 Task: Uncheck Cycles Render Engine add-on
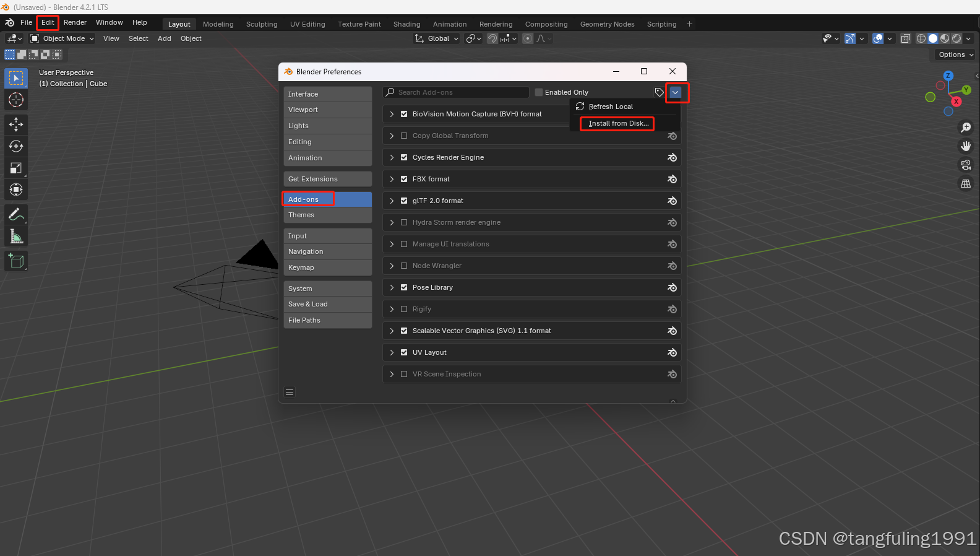click(404, 157)
